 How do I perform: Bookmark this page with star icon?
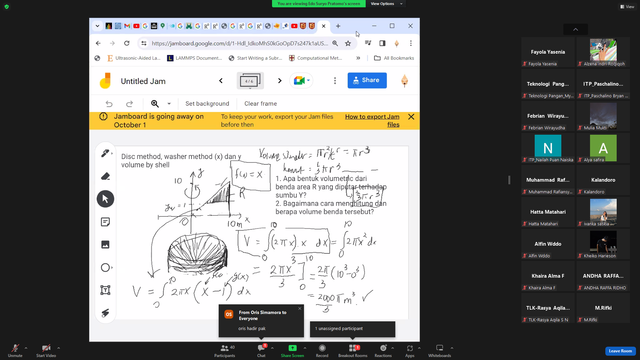[348, 43]
